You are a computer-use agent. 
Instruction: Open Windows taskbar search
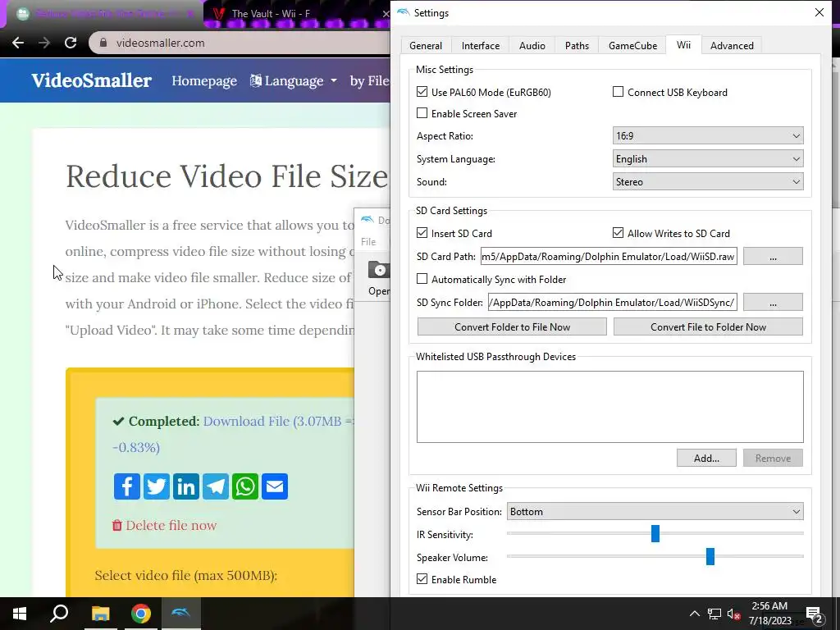pyautogui.click(x=59, y=614)
